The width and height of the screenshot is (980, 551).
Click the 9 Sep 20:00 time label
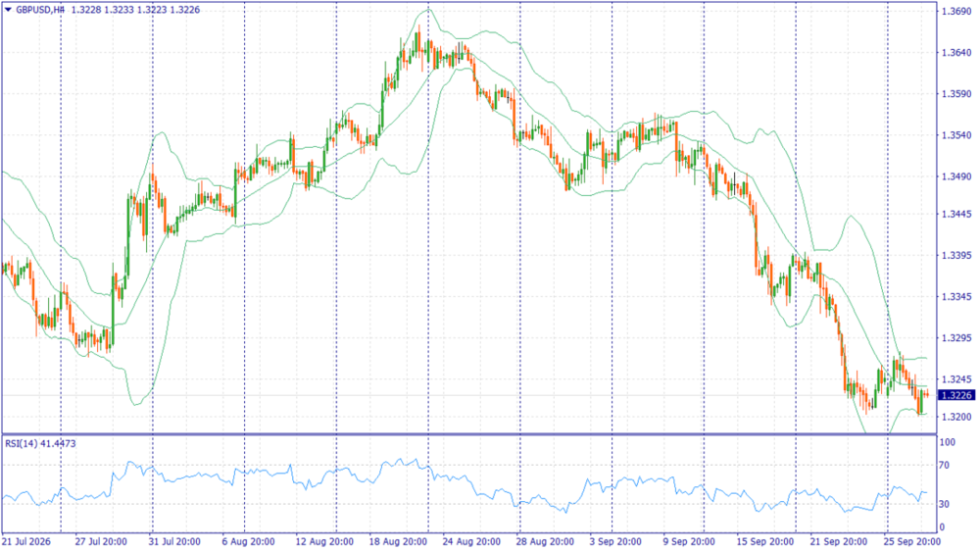coord(689,541)
